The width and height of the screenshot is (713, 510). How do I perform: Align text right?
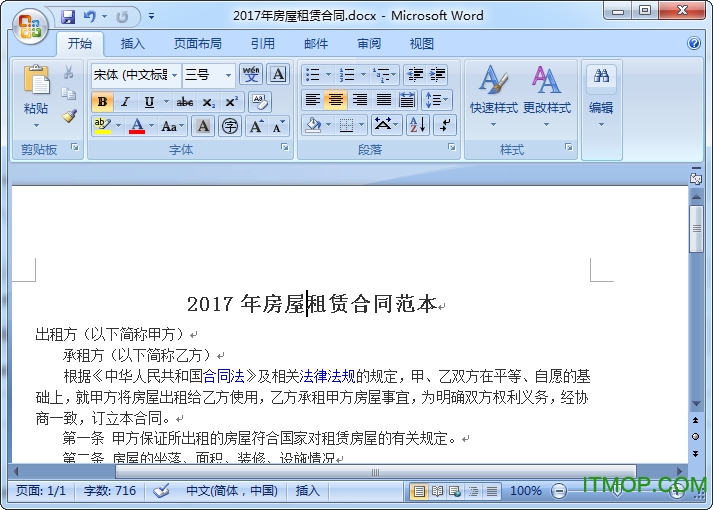pyautogui.click(x=360, y=100)
